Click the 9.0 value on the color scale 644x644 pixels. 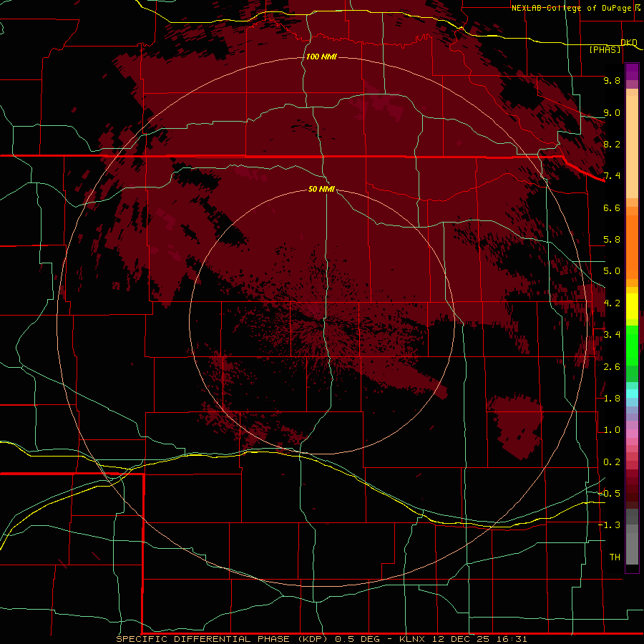click(612, 112)
